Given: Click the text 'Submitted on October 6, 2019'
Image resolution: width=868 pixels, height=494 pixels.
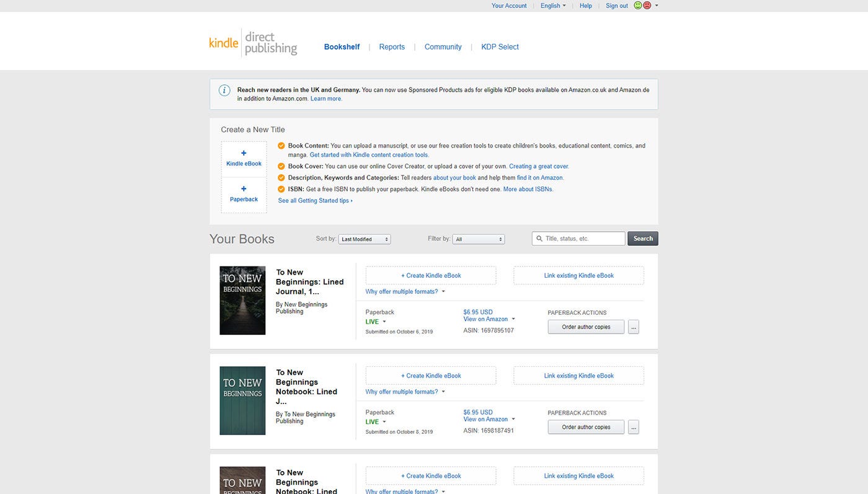Looking at the screenshot, I should point(399,332).
